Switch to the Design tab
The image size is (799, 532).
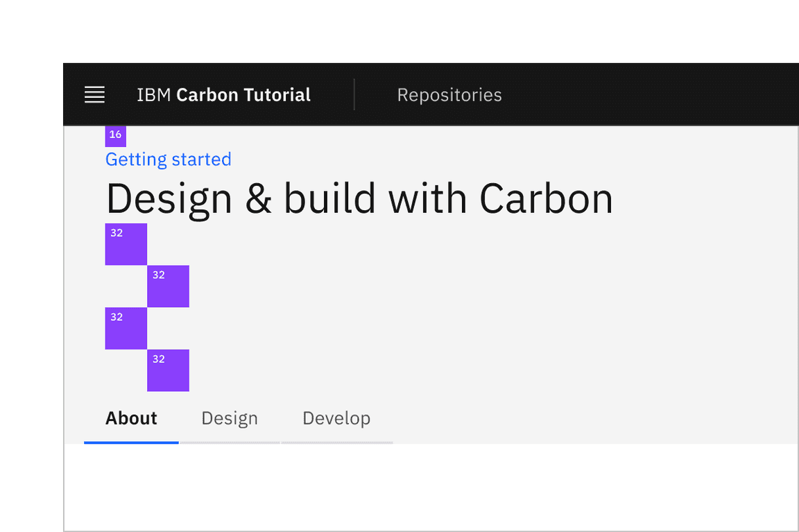pyautogui.click(x=230, y=418)
